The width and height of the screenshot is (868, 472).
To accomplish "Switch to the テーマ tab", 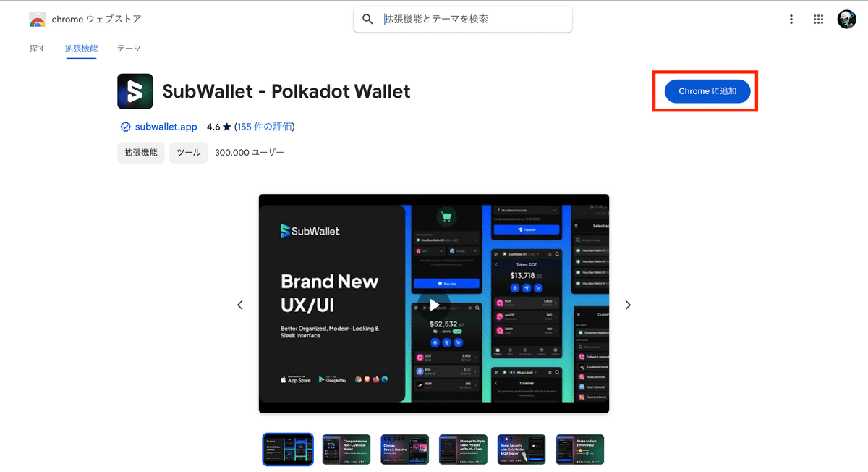I will pyautogui.click(x=129, y=49).
